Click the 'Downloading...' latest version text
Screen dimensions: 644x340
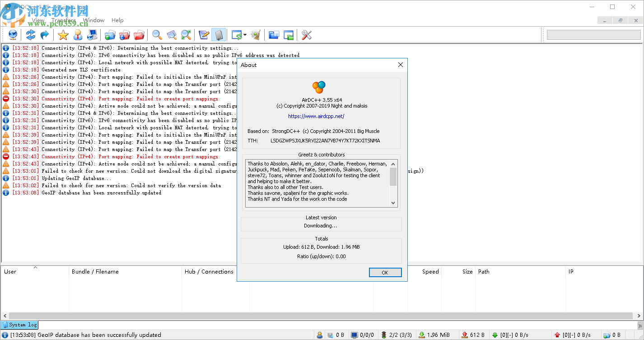(x=320, y=226)
